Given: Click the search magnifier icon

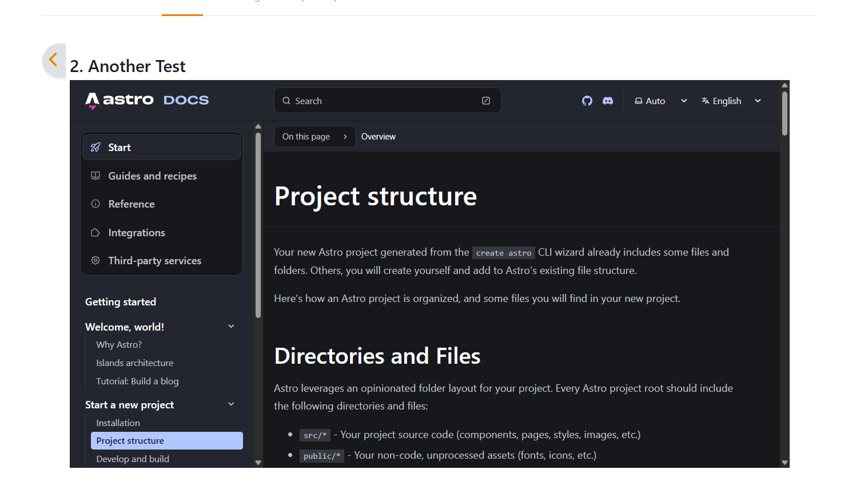Looking at the screenshot, I should click(x=286, y=101).
